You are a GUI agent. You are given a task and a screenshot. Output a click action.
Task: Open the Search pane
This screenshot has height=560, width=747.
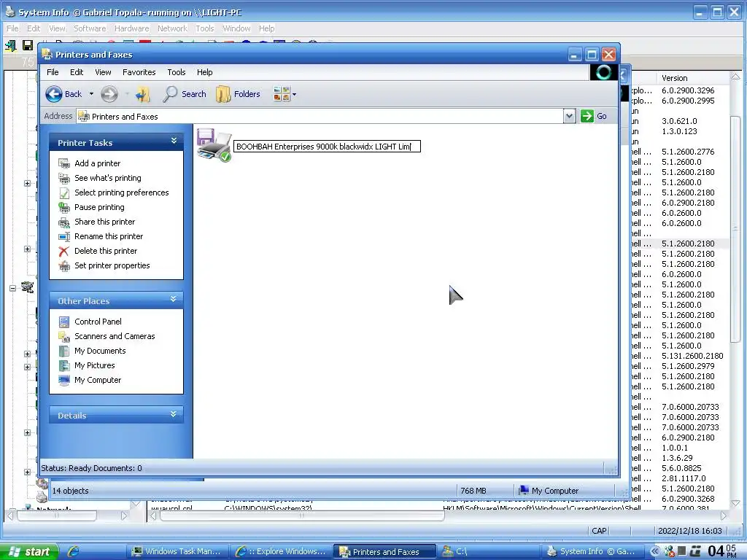pyautogui.click(x=185, y=94)
